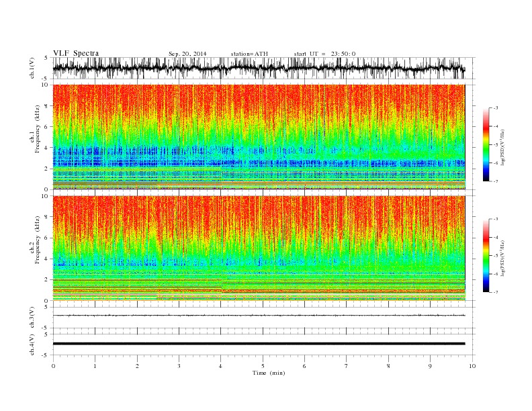Click the 'VLF Spectra' title text

(76, 53)
